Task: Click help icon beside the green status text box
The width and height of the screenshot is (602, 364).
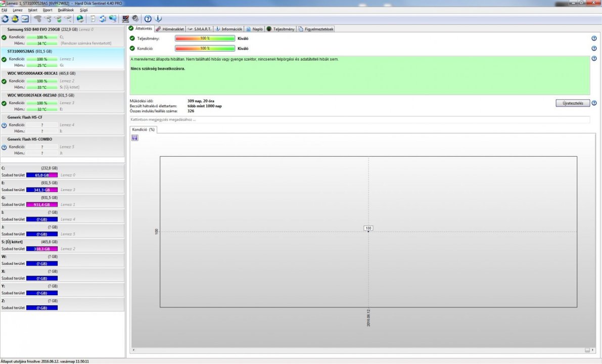Action: click(594, 59)
